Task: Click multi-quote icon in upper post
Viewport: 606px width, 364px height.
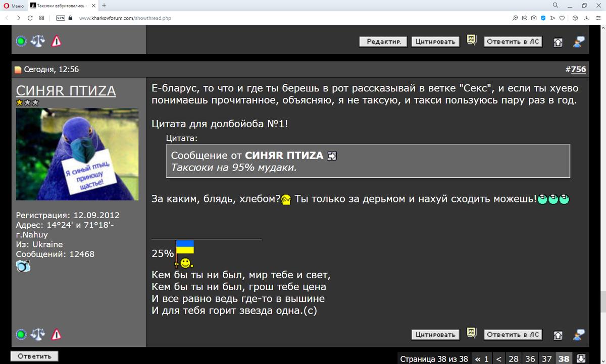Action: [x=472, y=40]
